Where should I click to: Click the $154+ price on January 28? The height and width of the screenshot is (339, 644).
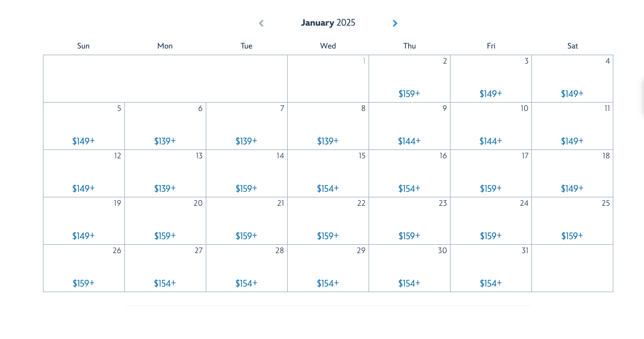pos(246,283)
